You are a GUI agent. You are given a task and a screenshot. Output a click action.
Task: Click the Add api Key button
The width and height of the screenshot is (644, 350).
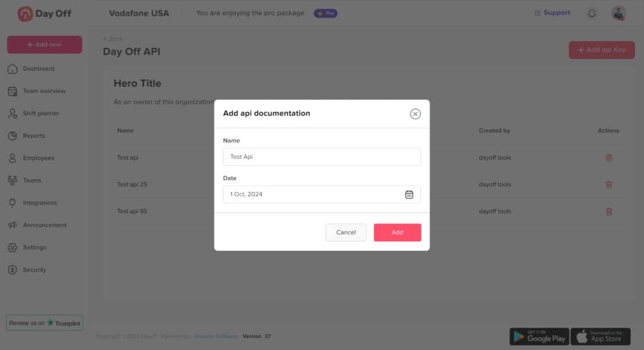click(601, 50)
